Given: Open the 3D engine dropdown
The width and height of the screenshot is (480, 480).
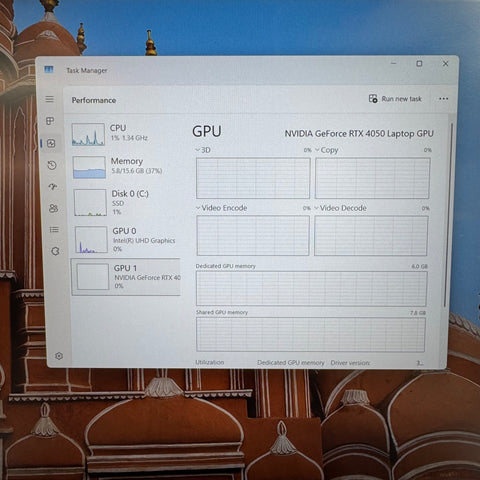Looking at the screenshot, I should pyautogui.click(x=203, y=150).
